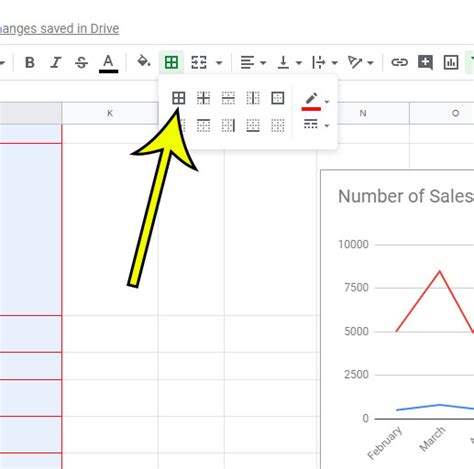Image resolution: width=474 pixels, height=469 pixels.
Task: Select column N header
Action: pos(363,113)
